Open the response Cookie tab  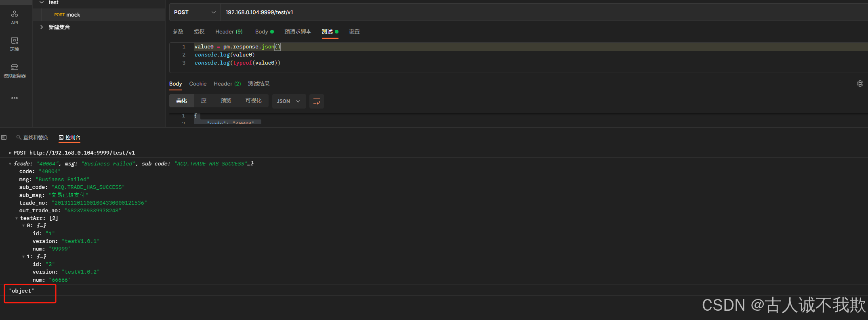point(198,84)
